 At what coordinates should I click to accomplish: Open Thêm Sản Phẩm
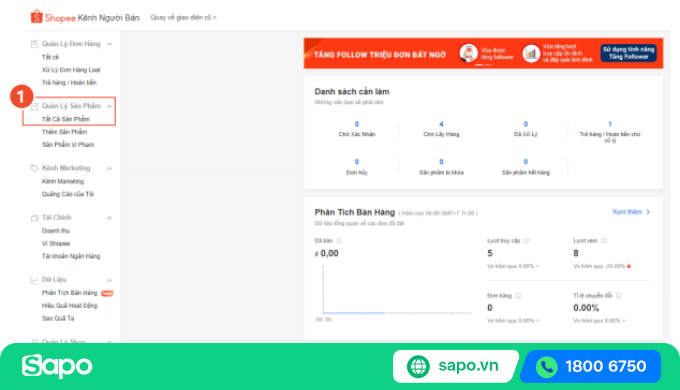coord(64,132)
